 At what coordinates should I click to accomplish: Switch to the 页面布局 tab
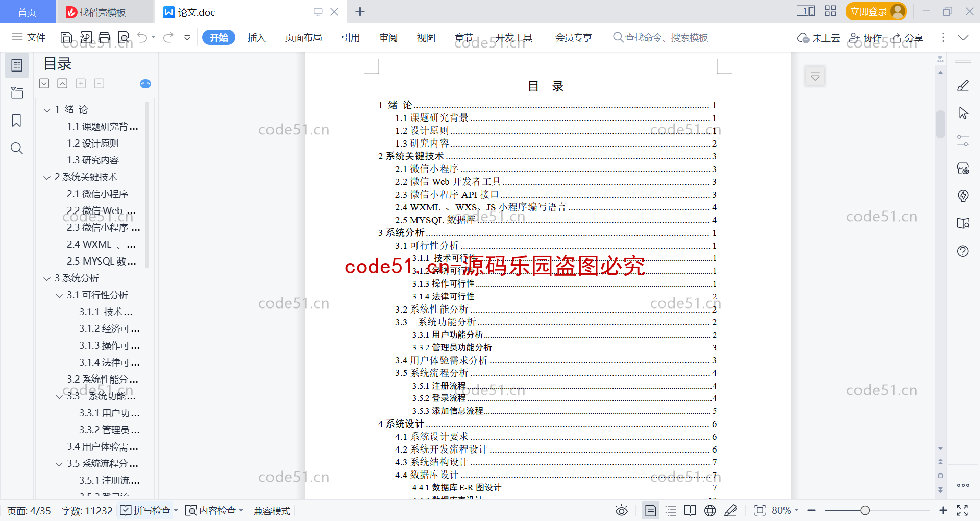[x=303, y=37]
